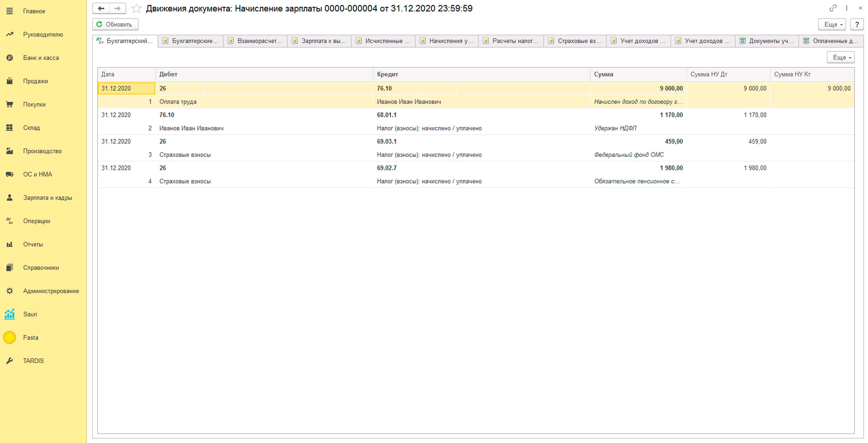Screen dimensions: 868x443
Task: Click the Покупки cart icon
Action: [x=9, y=104]
